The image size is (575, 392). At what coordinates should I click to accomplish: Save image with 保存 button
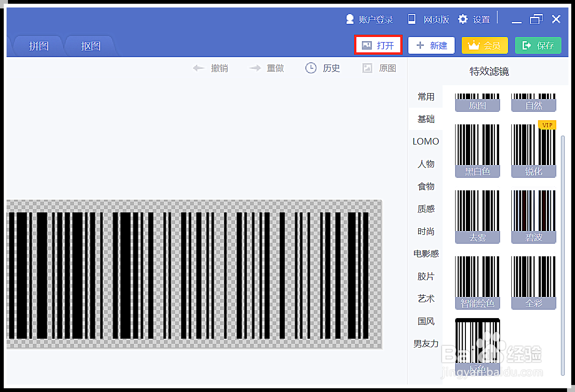(x=538, y=45)
